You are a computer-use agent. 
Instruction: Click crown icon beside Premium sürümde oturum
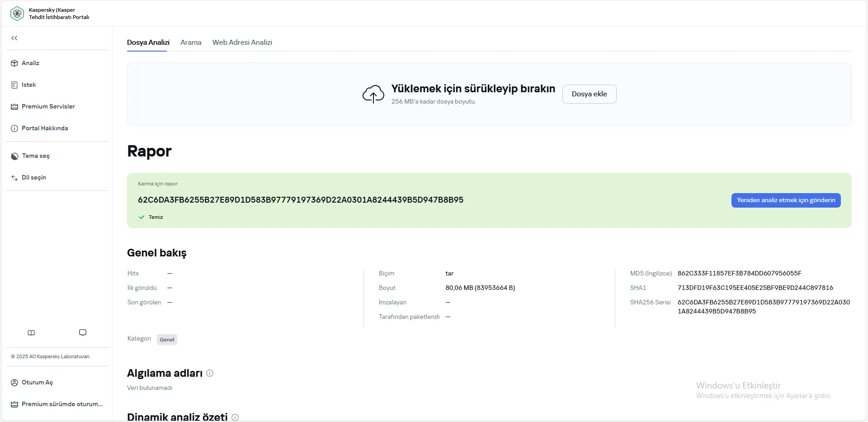tap(14, 404)
